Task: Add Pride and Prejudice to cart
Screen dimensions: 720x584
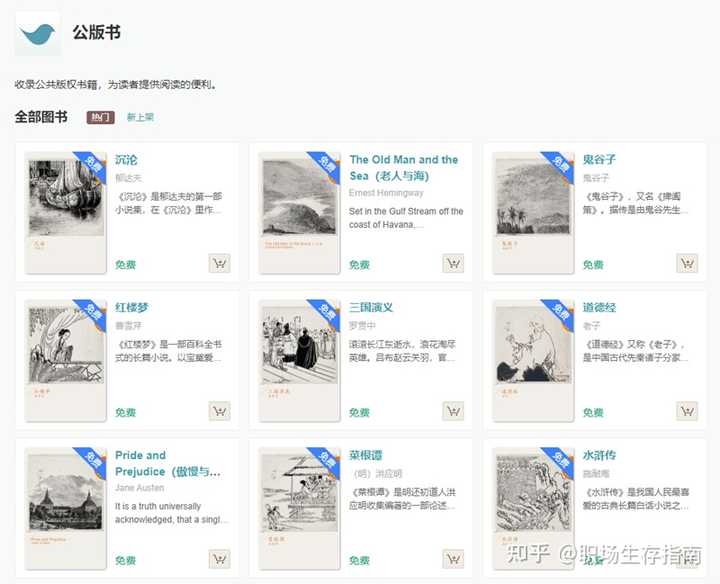Action: click(x=219, y=559)
